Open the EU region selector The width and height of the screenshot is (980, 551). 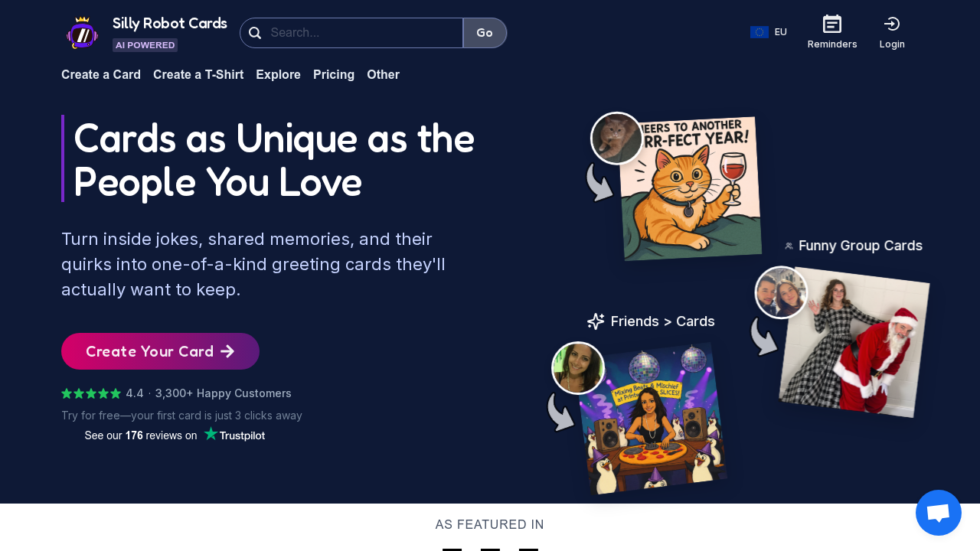pos(769,32)
